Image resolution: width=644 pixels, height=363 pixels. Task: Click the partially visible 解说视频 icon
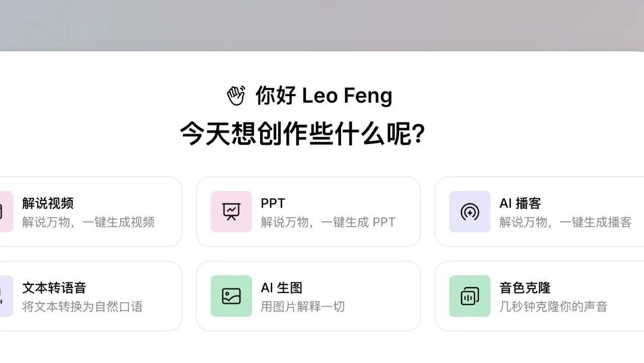tap(6, 211)
